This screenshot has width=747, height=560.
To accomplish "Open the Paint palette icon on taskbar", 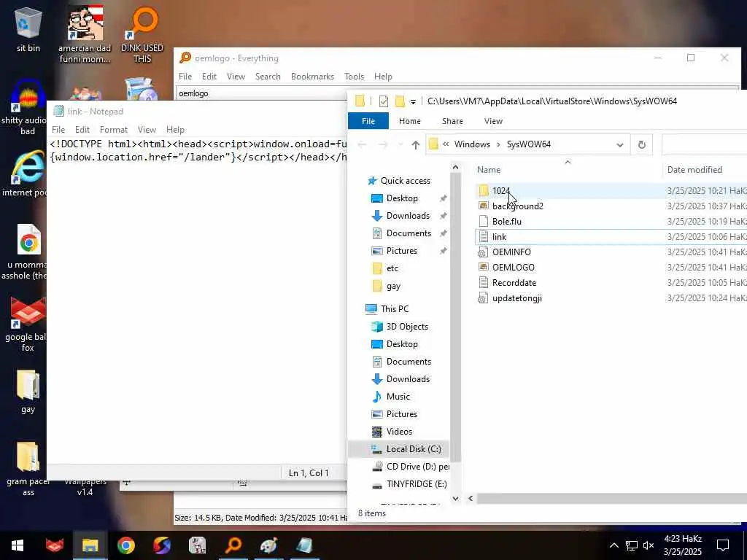I will pos(268,545).
